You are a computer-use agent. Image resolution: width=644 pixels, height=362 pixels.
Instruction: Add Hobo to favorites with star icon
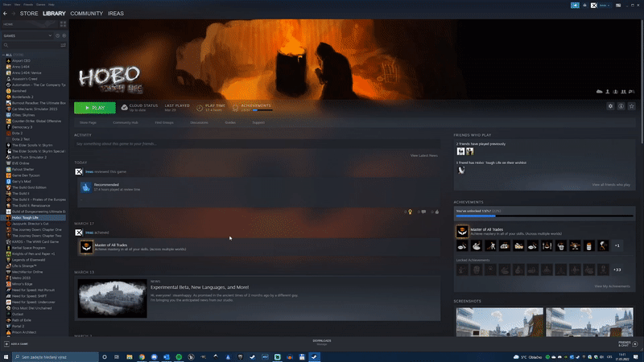[x=632, y=106]
